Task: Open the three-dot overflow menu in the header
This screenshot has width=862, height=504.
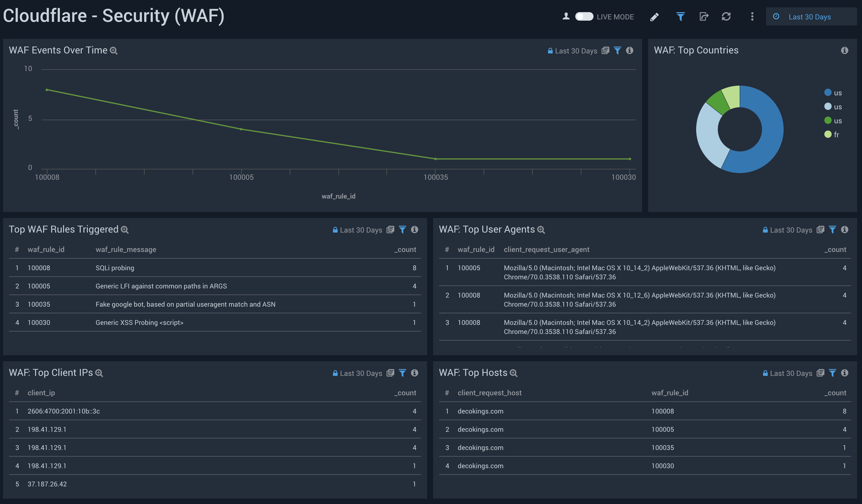Action: click(x=752, y=16)
